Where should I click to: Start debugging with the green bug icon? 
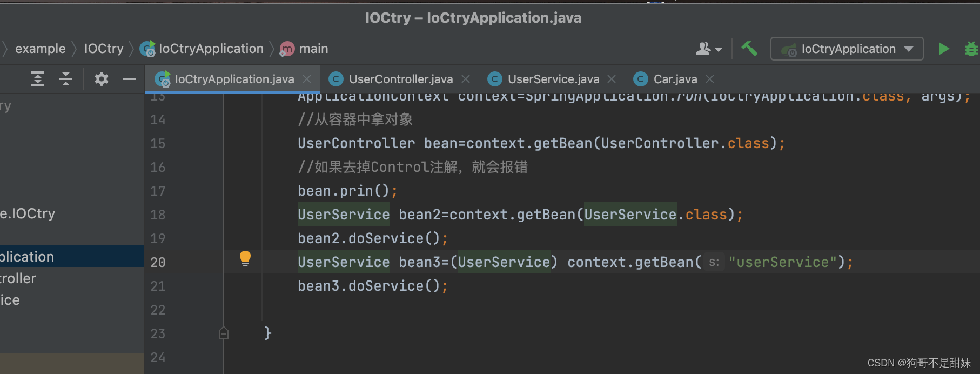pos(971,49)
